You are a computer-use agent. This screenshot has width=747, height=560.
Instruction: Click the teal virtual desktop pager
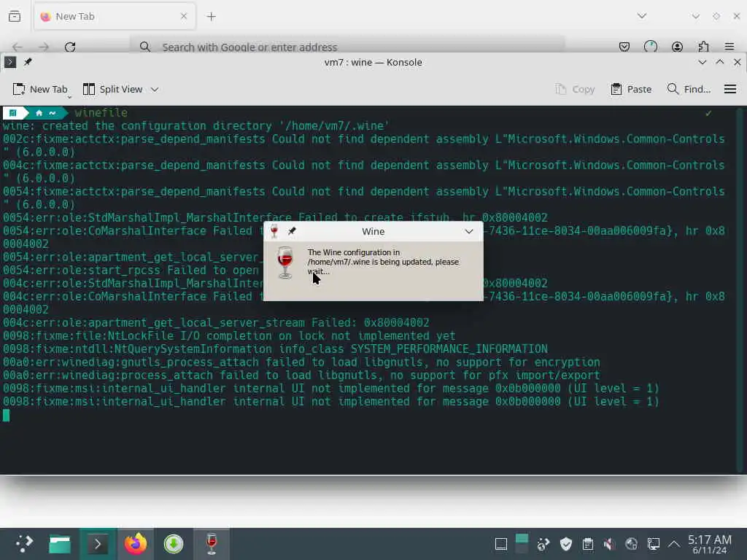pos(522,544)
